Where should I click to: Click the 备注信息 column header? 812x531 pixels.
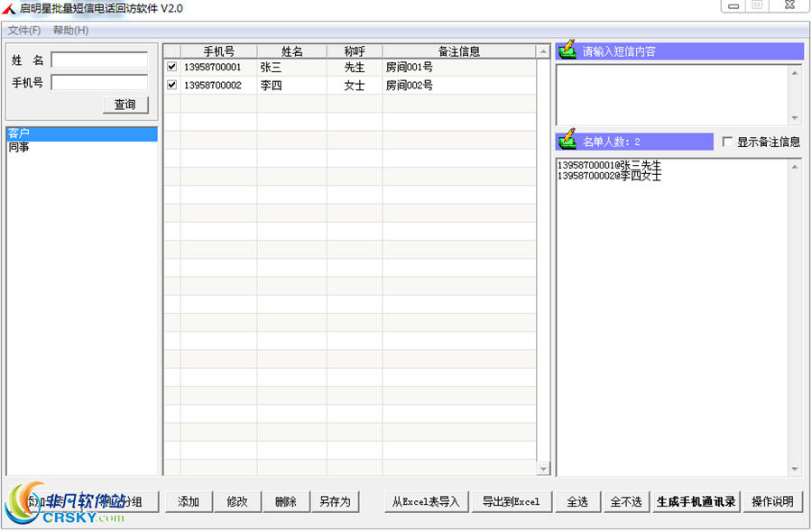459,51
